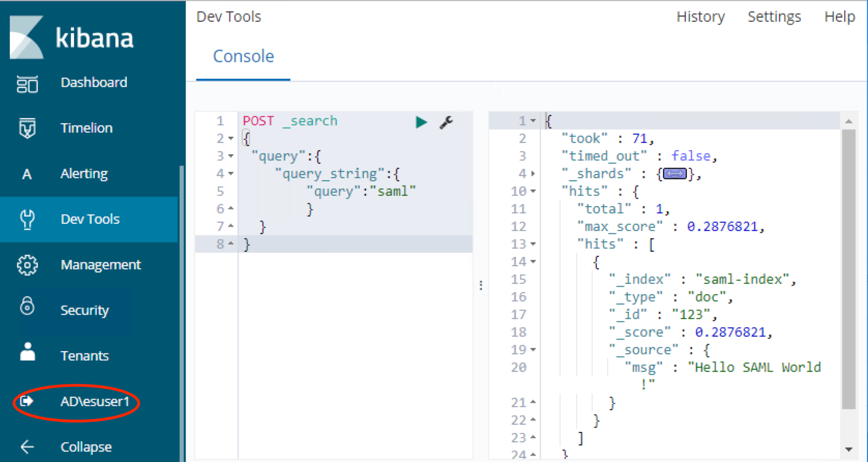Screen dimensions: 868x462
Task: Click the logout icon beside AD\esuser1
Action: [x=26, y=401]
